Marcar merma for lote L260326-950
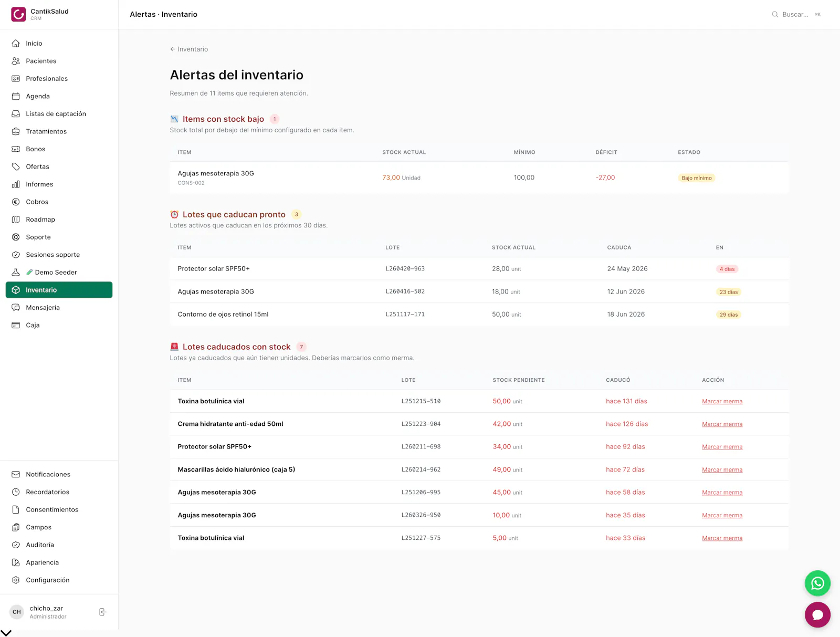The width and height of the screenshot is (840, 637). 722,516
